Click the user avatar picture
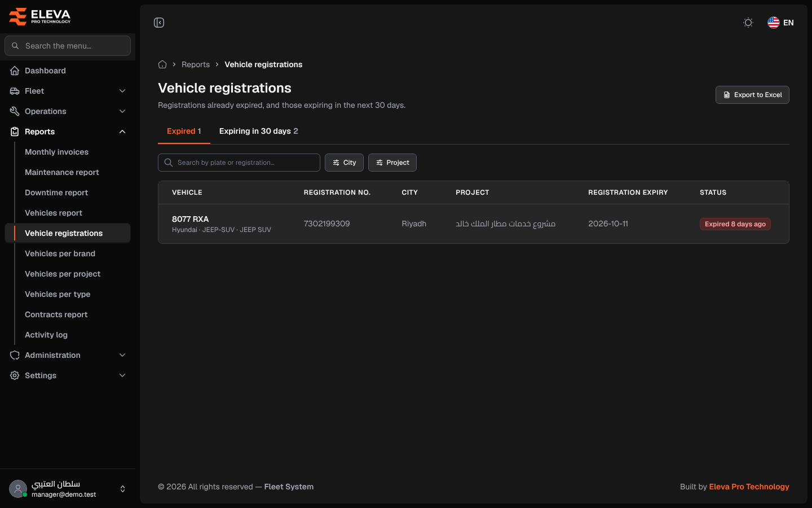 coord(18,489)
